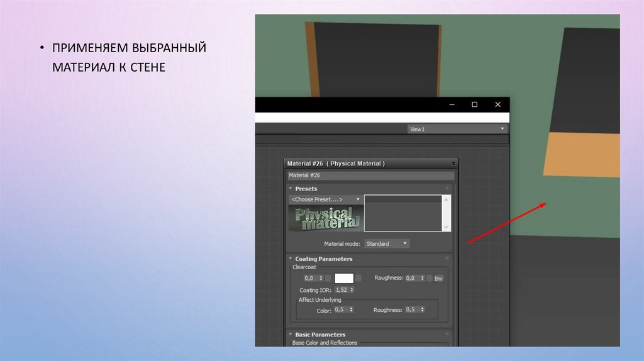Image resolution: width=644 pixels, height=361 pixels.
Task: Maximize the material editor window
Action: pos(475,105)
